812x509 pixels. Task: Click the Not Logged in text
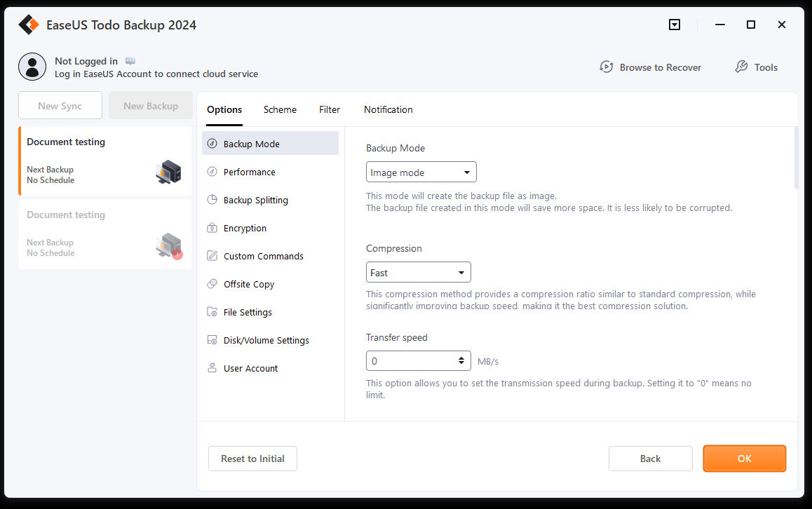86,61
